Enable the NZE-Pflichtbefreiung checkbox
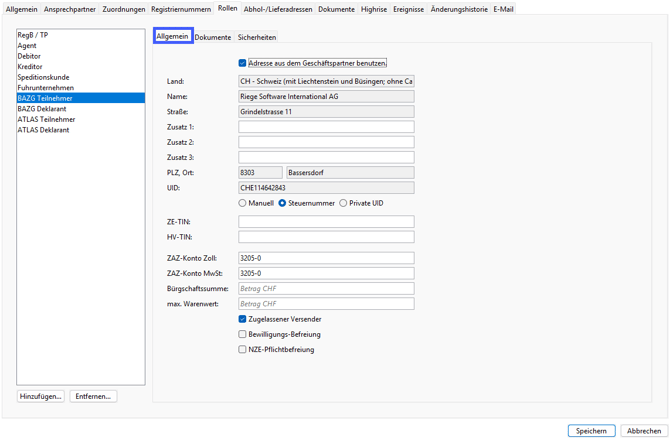The height and width of the screenshot is (441, 670). pos(242,349)
